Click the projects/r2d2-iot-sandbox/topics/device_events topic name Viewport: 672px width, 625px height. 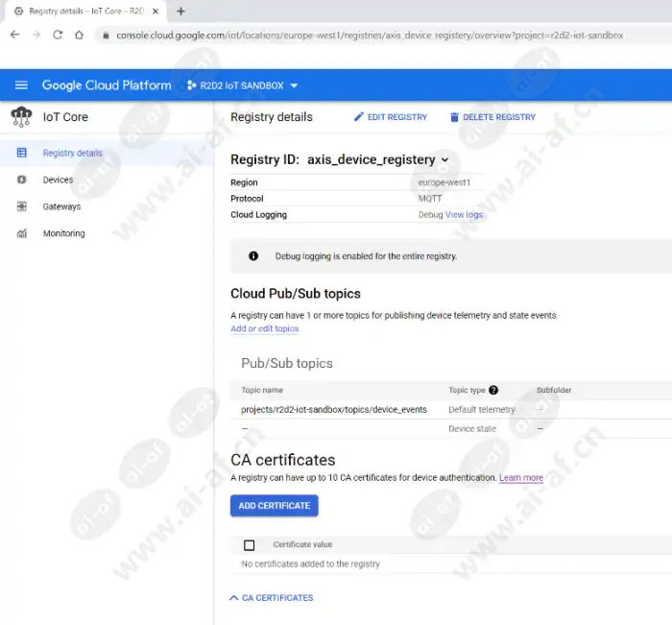point(334,409)
